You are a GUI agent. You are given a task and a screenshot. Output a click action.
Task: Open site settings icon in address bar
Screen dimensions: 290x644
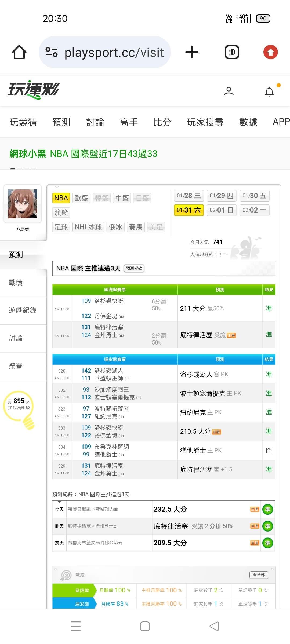[52, 52]
